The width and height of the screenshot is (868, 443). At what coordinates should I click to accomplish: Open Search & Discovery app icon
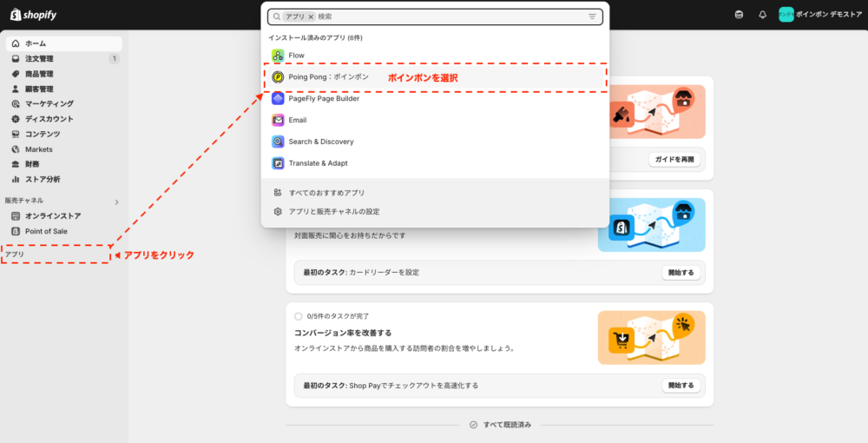(278, 142)
